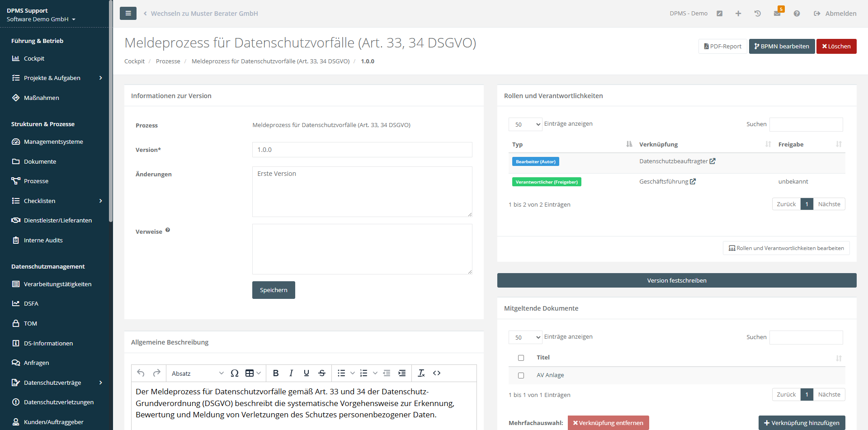Viewport: 868px width, 430px height.
Task: Open Datenschutzbeauftragter external link icon
Action: pyautogui.click(x=712, y=161)
